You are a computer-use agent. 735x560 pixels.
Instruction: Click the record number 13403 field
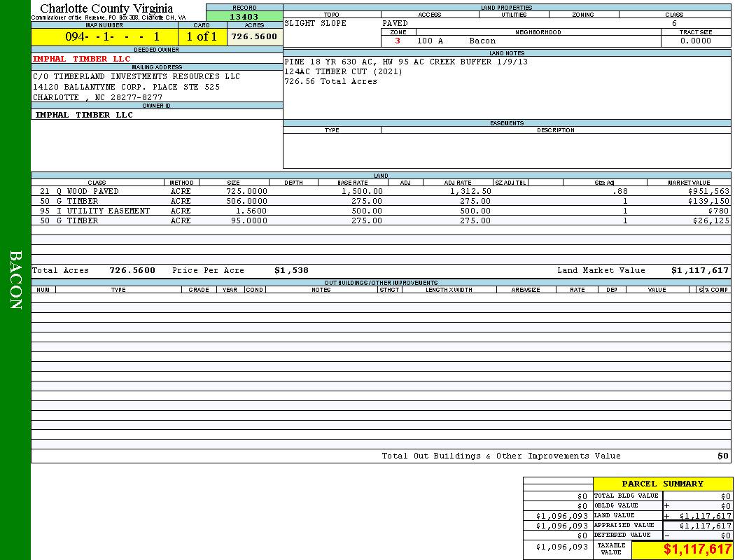click(244, 17)
